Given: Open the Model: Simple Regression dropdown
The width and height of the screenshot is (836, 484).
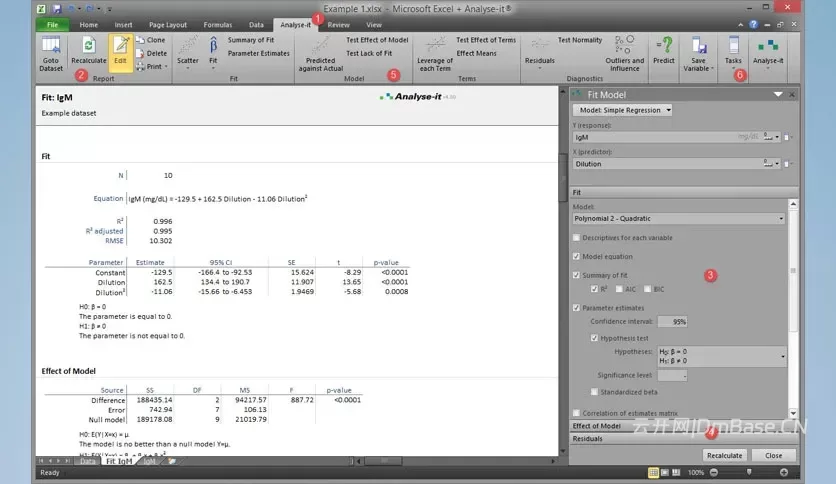Looking at the screenshot, I should [622, 110].
